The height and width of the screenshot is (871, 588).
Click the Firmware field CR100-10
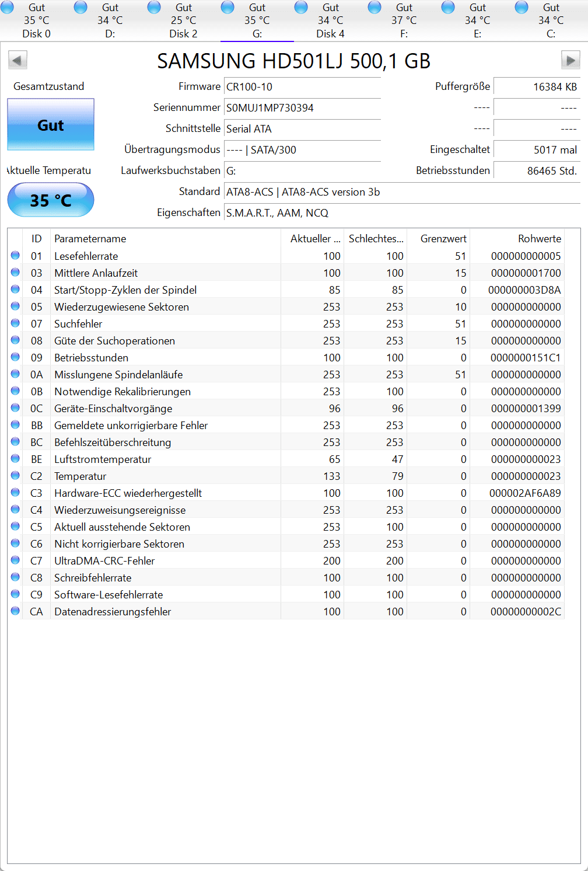[x=302, y=87]
